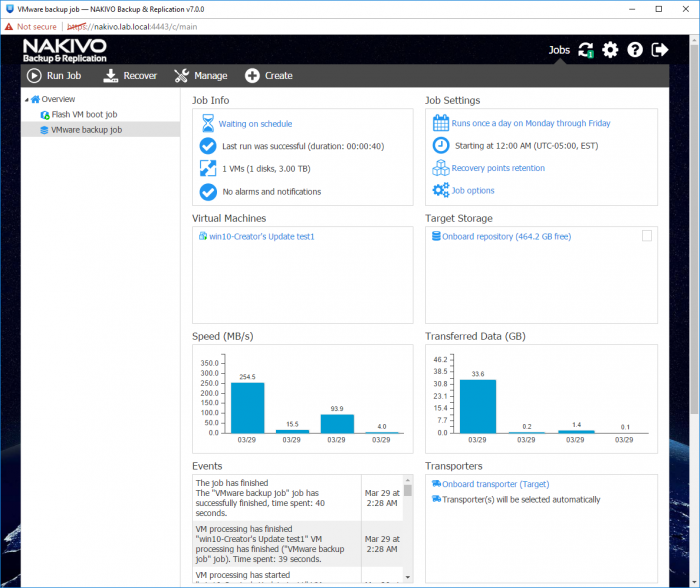Open the Recover menu
This screenshot has width=700, height=588.
pos(130,75)
